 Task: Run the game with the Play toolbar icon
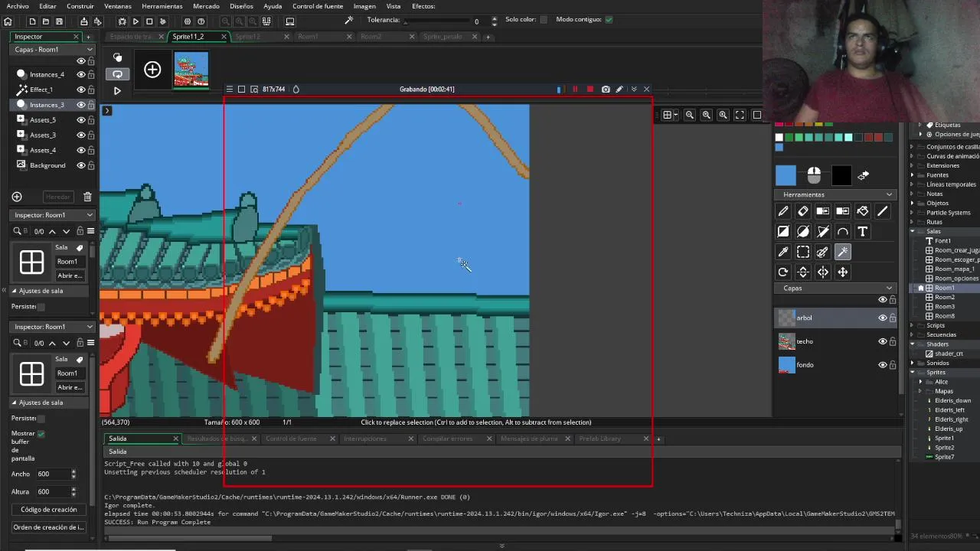coord(136,21)
